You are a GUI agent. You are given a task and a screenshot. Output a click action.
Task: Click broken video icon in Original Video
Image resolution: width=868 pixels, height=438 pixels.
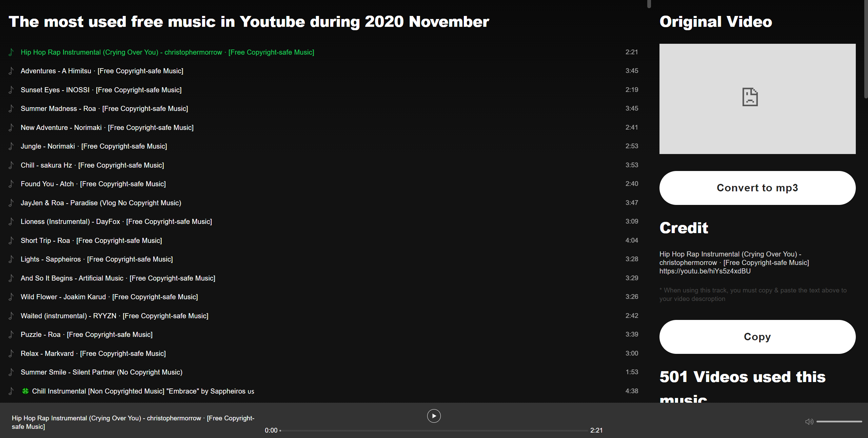[x=750, y=97]
